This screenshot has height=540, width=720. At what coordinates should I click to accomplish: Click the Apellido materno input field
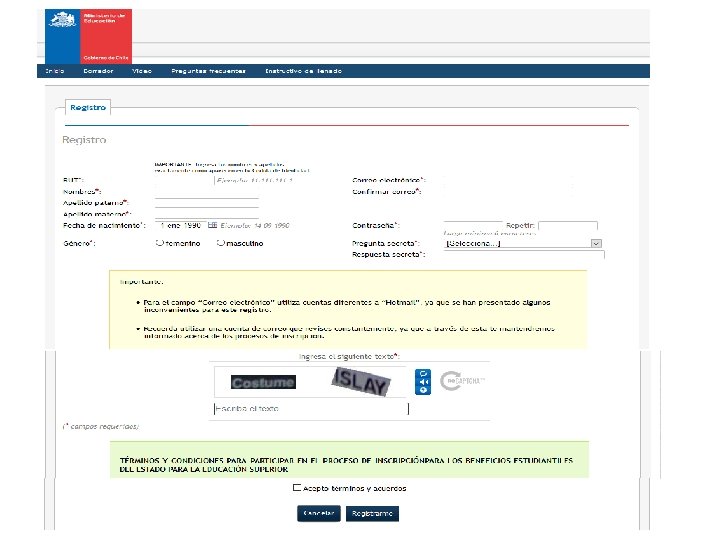[207, 214]
